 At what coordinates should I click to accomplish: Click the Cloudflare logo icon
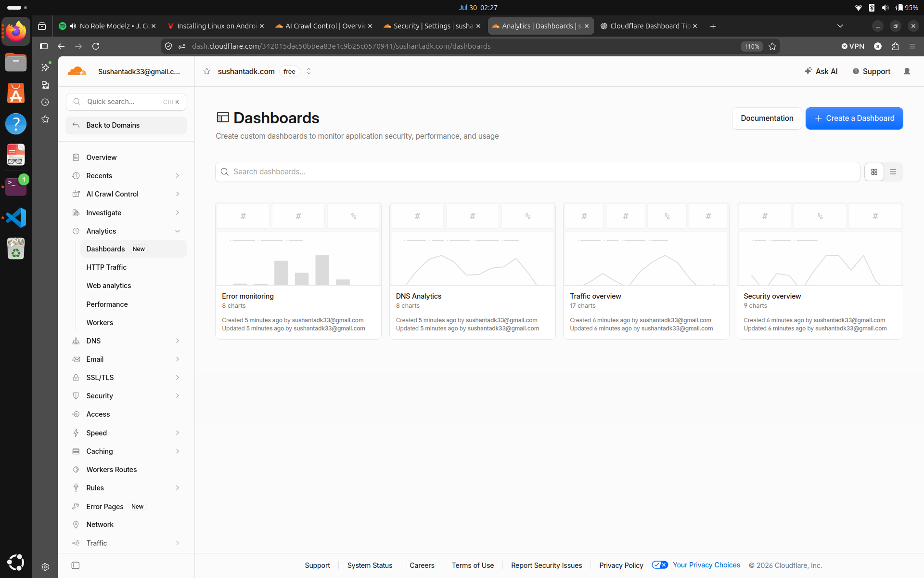[x=77, y=71]
